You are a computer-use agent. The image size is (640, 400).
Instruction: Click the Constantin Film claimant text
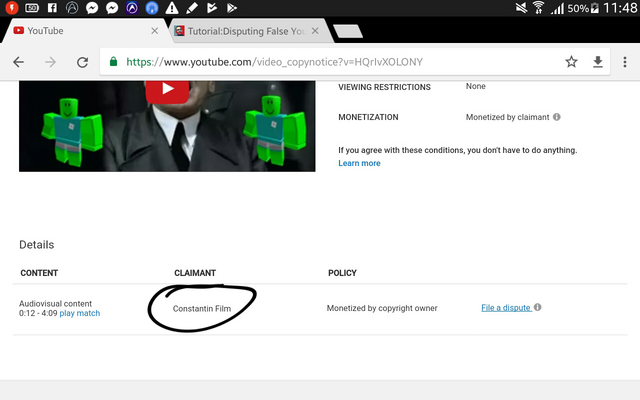202,309
